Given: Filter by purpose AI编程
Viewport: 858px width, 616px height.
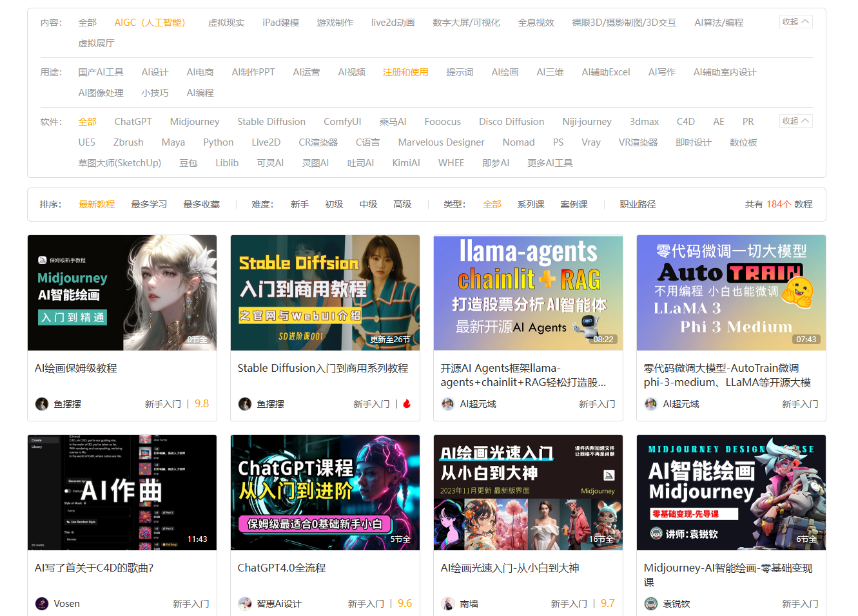Looking at the screenshot, I should pyautogui.click(x=200, y=93).
